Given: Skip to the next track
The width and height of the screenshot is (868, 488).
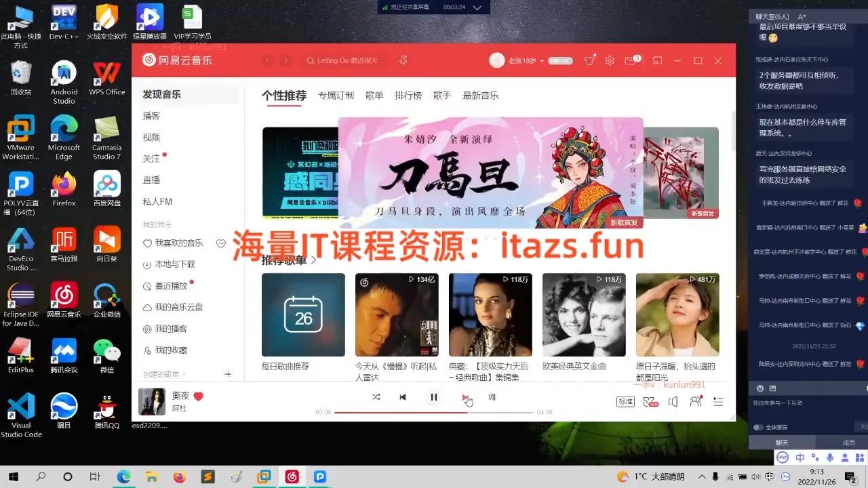Looking at the screenshot, I should tap(465, 397).
